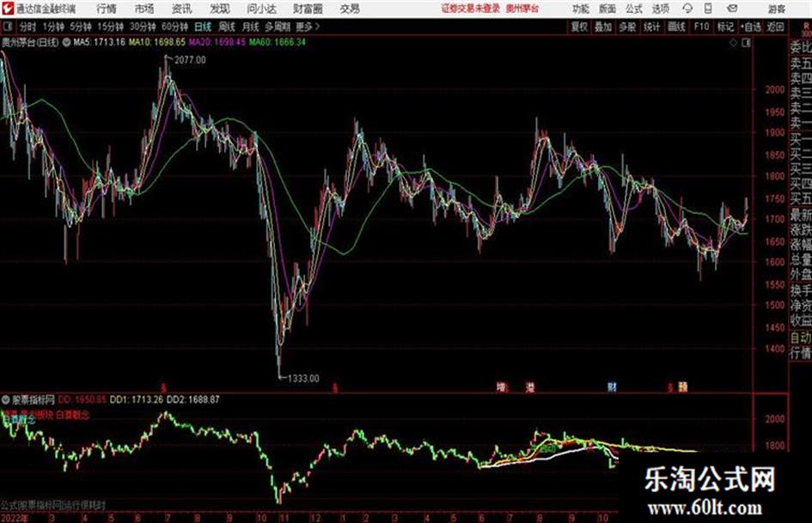Click the MA60: 1666.34 value
This screenshot has height=523, width=812.
278,42
